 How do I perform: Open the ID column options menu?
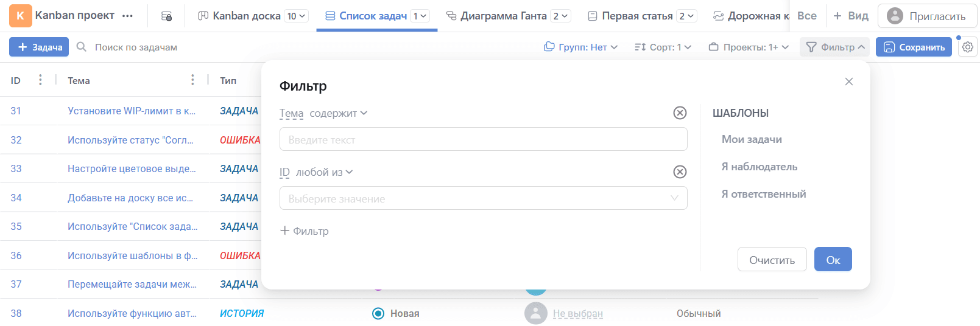click(x=40, y=80)
